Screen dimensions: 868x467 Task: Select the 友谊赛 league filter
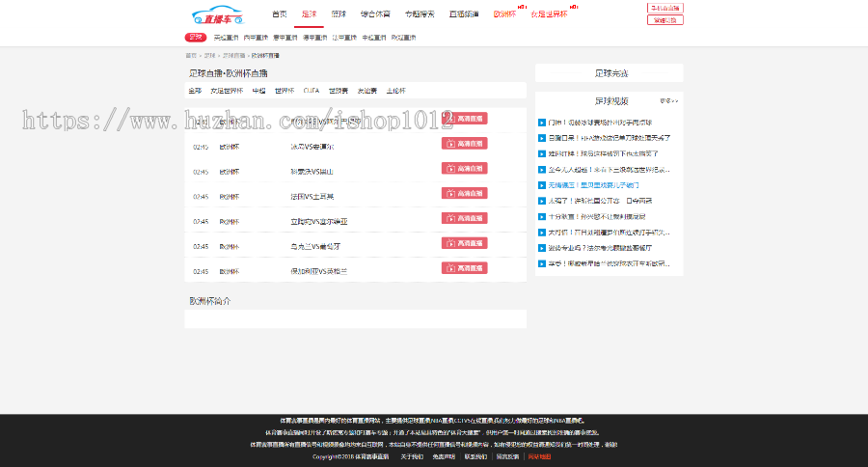[x=367, y=91]
